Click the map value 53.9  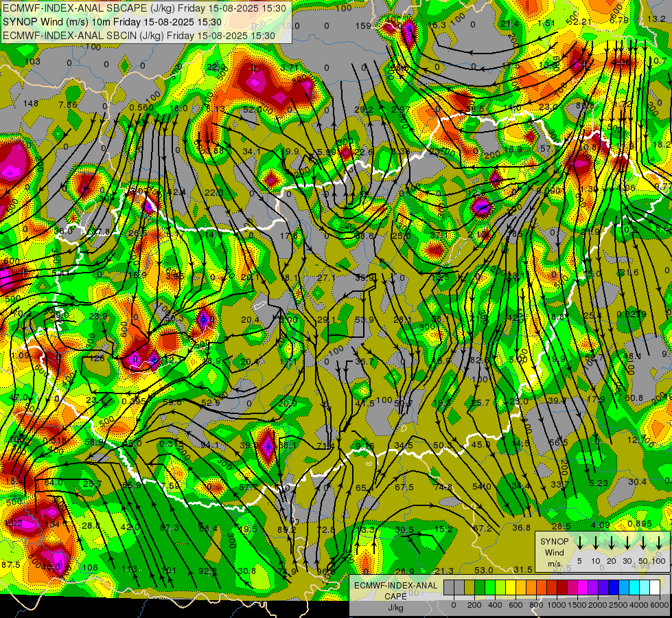pyautogui.click(x=364, y=319)
